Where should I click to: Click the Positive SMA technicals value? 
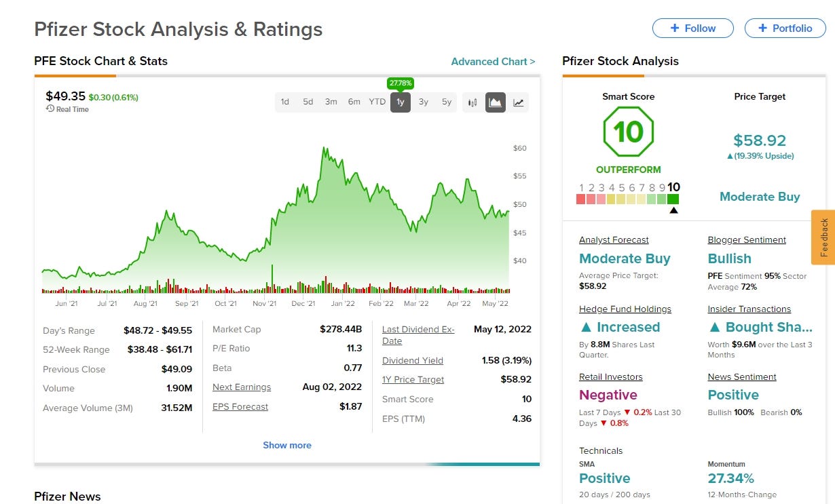click(605, 478)
